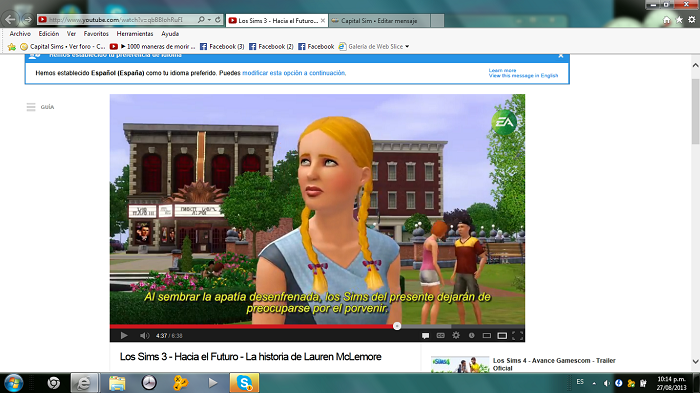Viewport: 700px width, 393px height.
Task: Open a new blank tab button
Action: click(438, 21)
